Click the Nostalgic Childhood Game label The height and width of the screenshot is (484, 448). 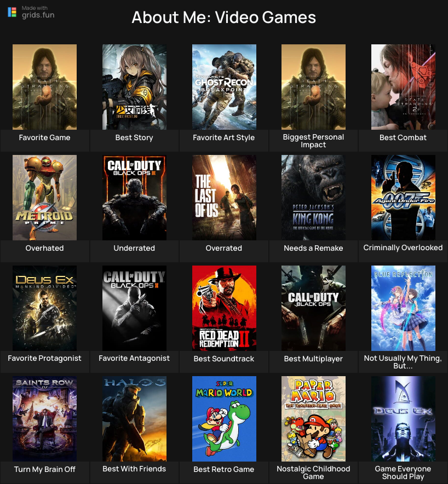pyautogui.click(x=313, y=473)
